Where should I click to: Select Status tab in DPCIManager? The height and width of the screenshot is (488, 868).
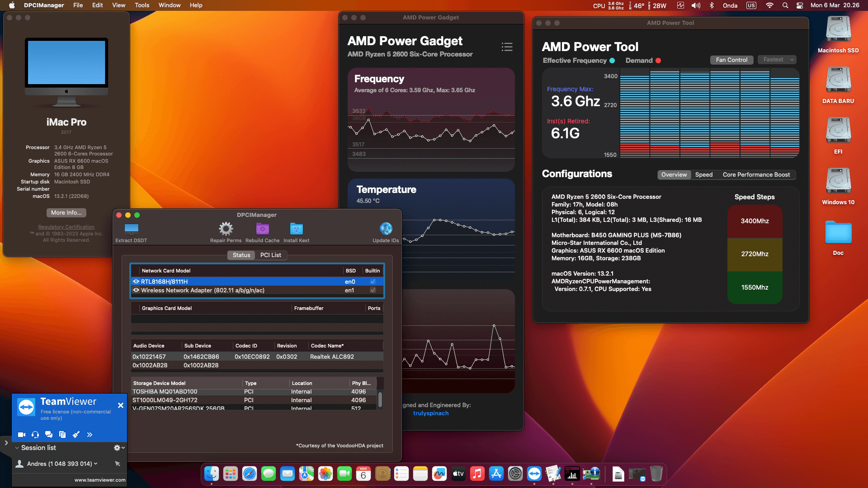click(241, 255)
